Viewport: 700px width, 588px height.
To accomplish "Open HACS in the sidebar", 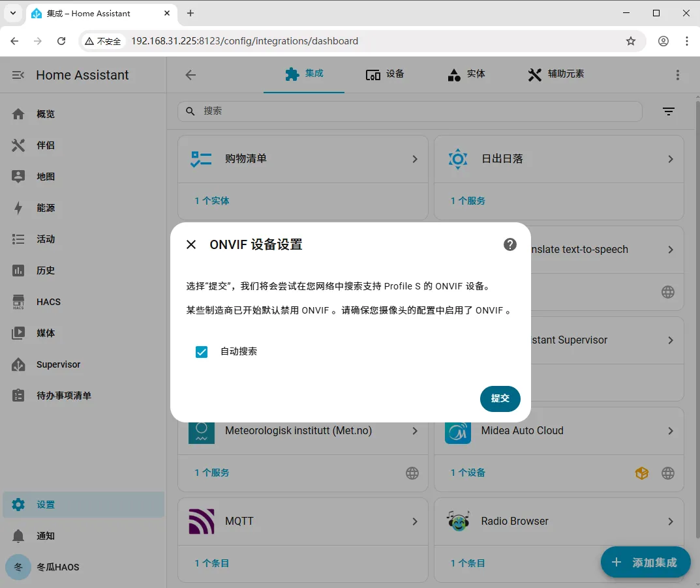I will click(83, 302).
